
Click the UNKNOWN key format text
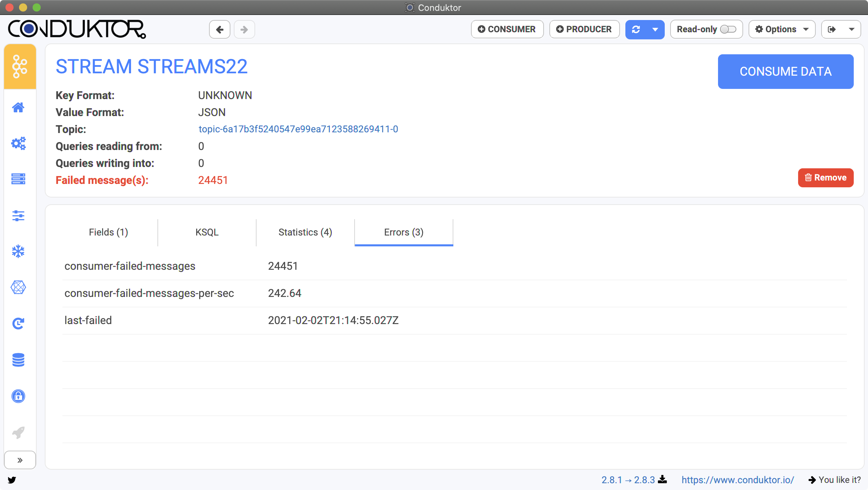coord(225,96)
